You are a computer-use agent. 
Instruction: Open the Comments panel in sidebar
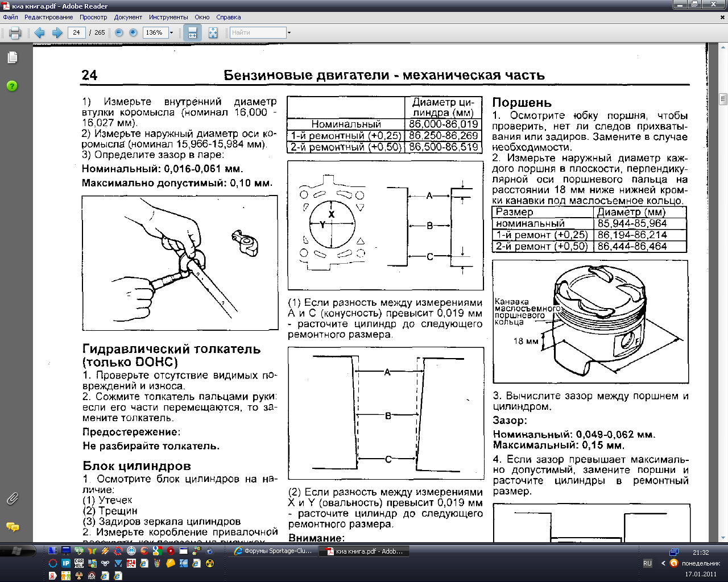(12, 527)
